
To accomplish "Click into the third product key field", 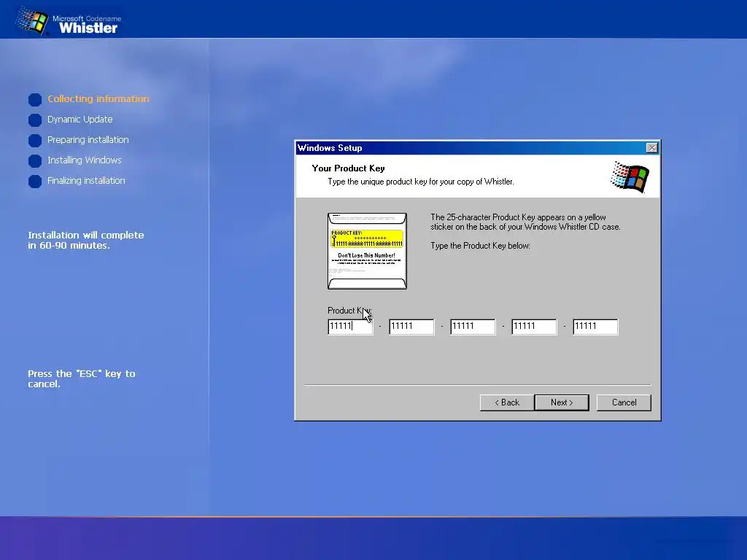I will (x=473, y=327).
